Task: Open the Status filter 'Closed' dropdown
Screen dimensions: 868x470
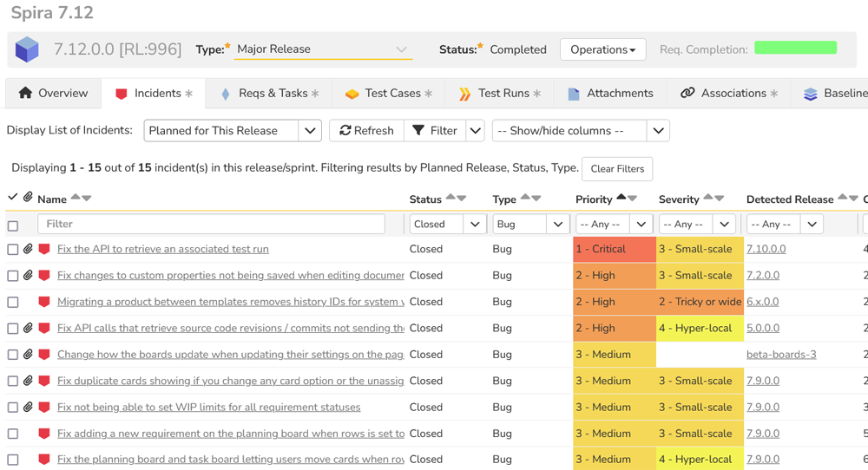Action: (448, 224)
